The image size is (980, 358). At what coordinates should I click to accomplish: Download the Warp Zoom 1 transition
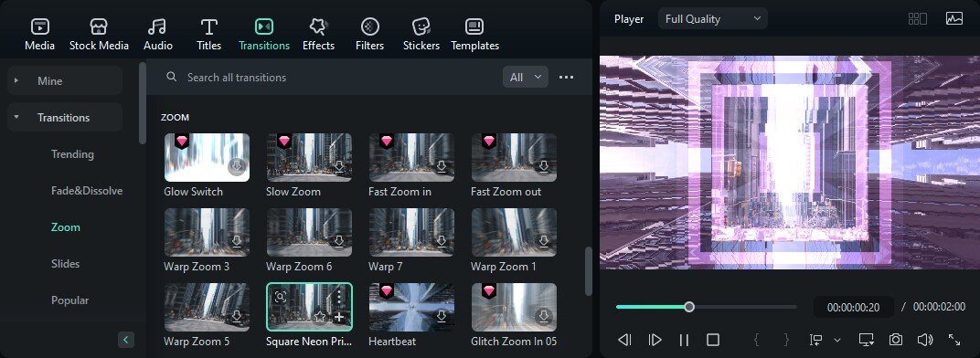pyautogui.click(x=544, y=241)
